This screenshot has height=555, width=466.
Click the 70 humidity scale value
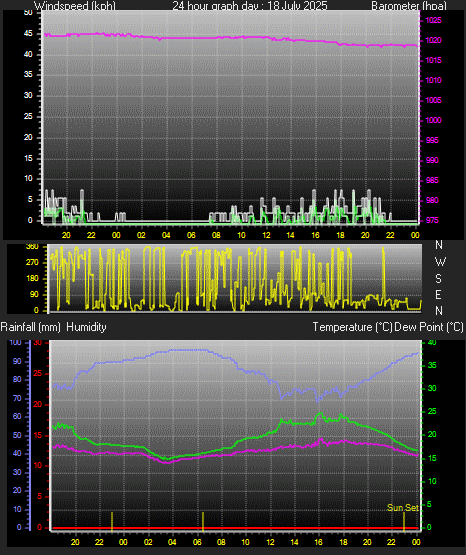(17, 398)
